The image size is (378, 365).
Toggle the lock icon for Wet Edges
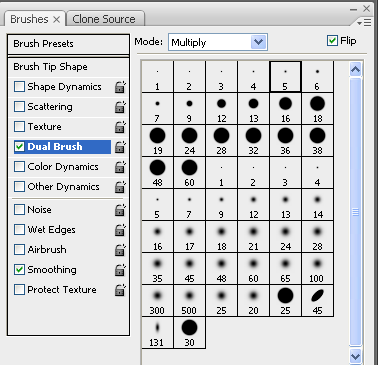point(120,230)
